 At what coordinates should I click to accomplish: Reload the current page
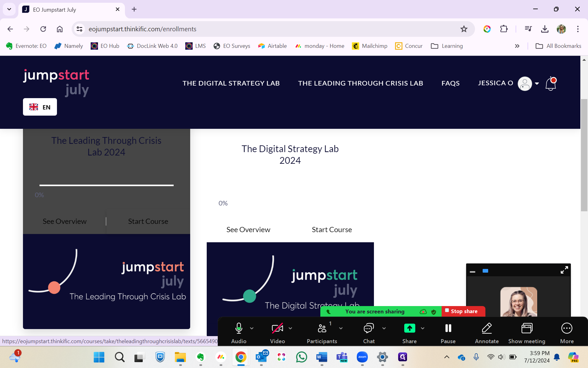[43, 29]
